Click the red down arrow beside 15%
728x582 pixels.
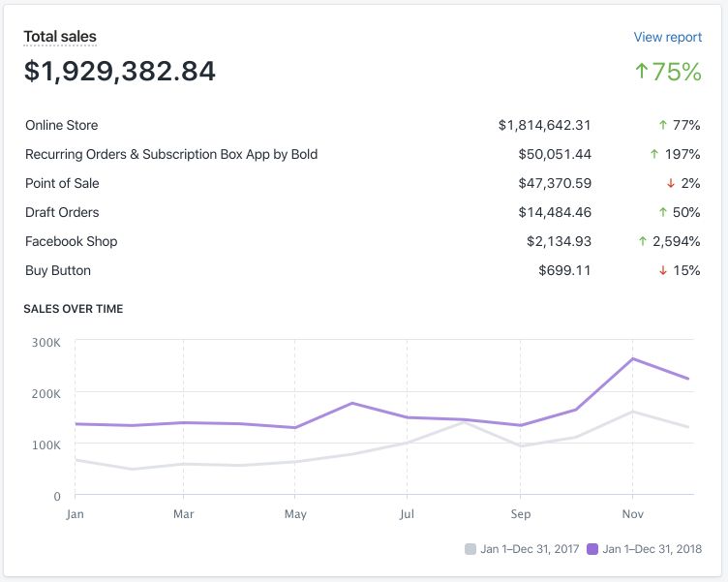coord(663,270)
